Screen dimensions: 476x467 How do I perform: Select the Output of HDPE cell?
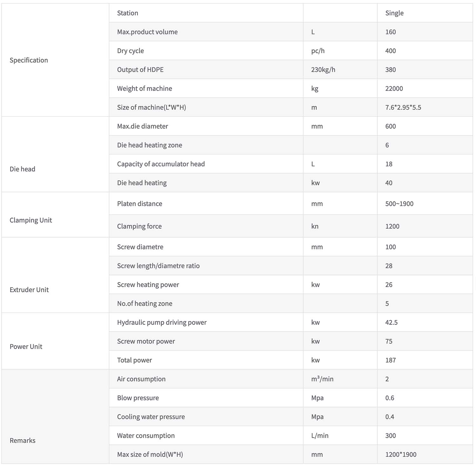point(206,69)
